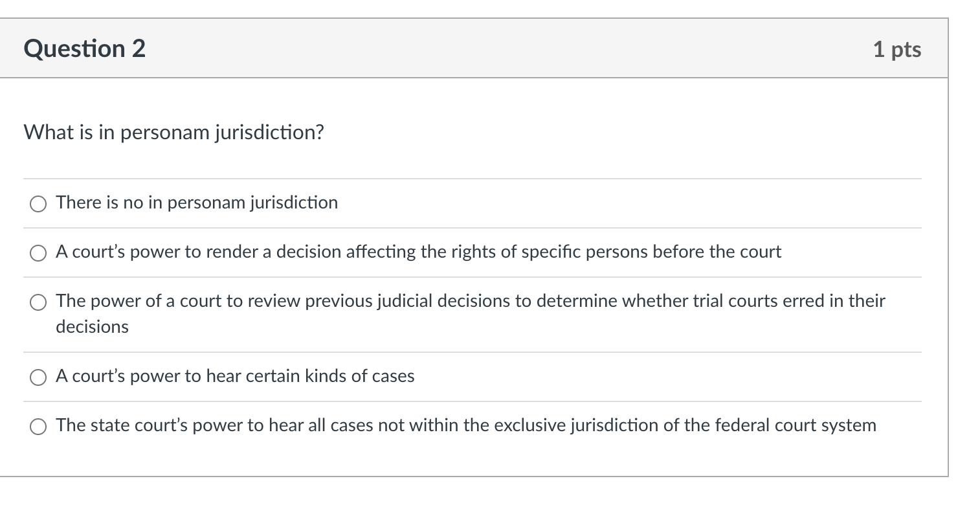Screen dimensions: 980x505
Task: Click the "1 pts" points label
Action: tap(896, 49)
